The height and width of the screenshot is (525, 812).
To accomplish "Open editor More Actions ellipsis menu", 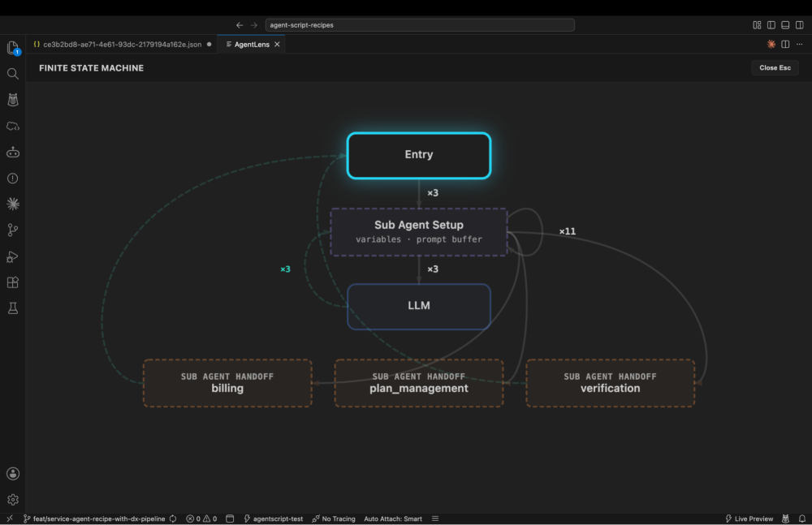I will [x=800, y=45].
